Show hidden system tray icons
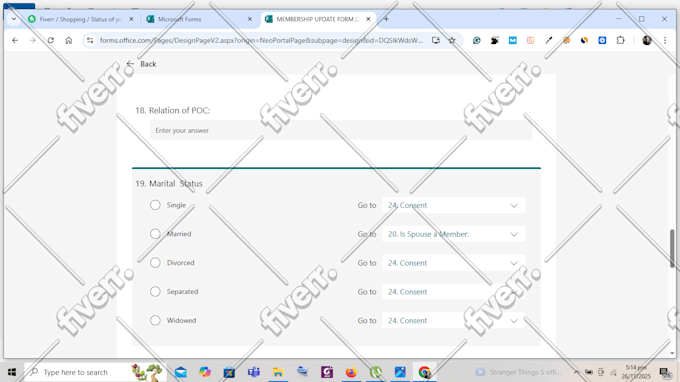This screenshot has height=382, width=680. click(x=576, y=372)
